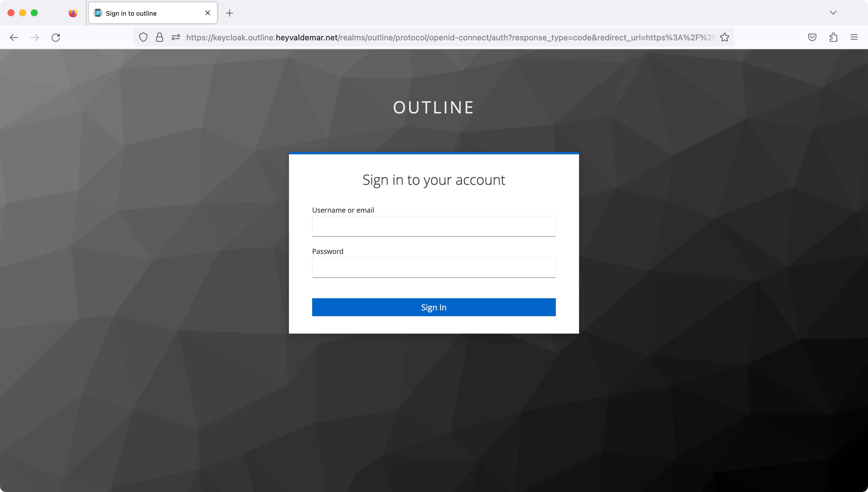Click the Sign In button
868x492 pixels.
point(434,307)
